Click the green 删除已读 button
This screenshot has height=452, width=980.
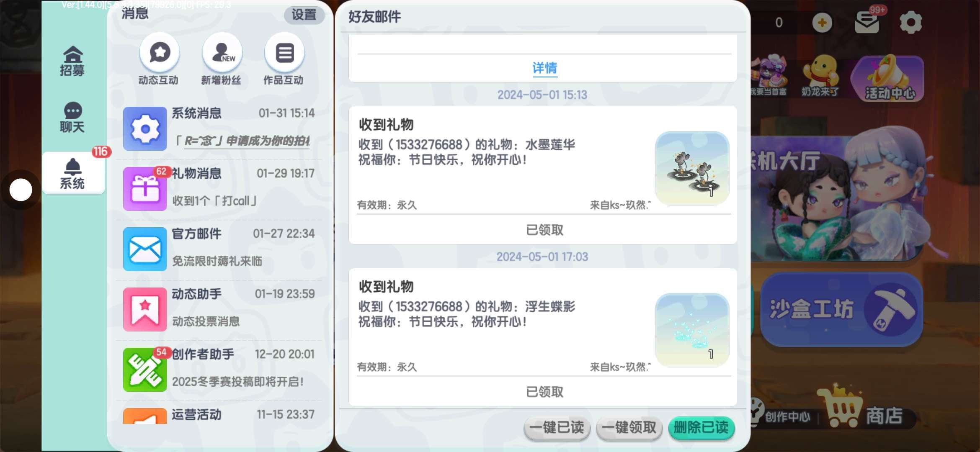tap(701, 428)
